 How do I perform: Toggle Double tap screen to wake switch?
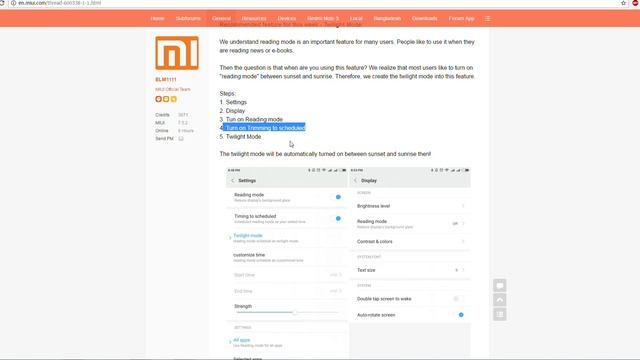click(x=458, y=299)
